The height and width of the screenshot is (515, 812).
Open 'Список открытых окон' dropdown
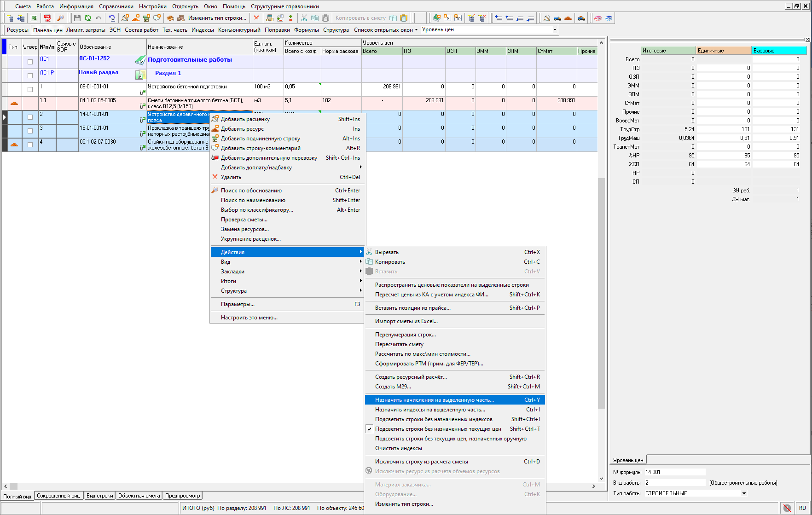point(386,30)
